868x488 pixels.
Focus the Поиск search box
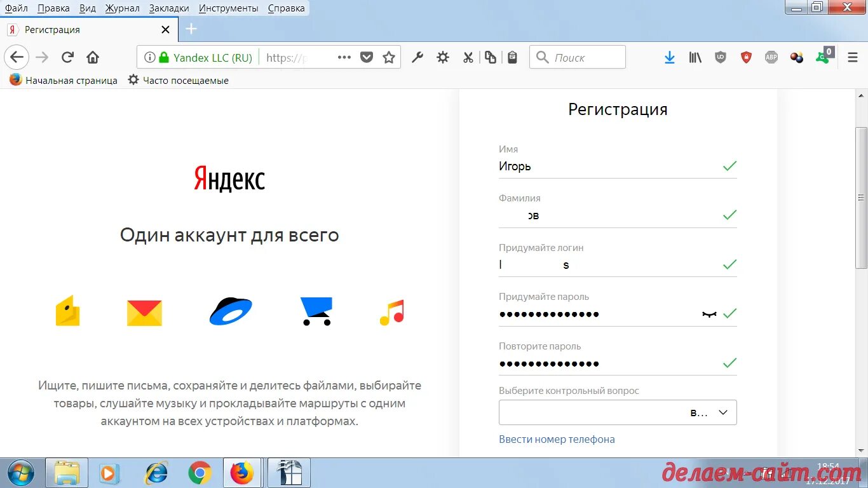coord(578,57)
